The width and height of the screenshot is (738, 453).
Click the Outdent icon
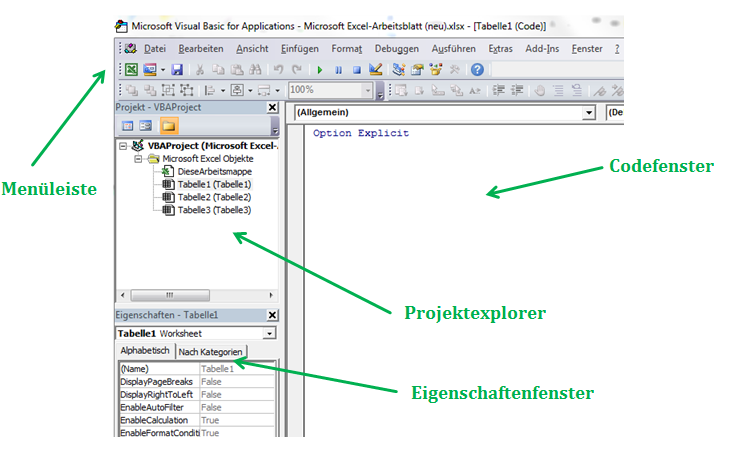[x=517, y=90]
